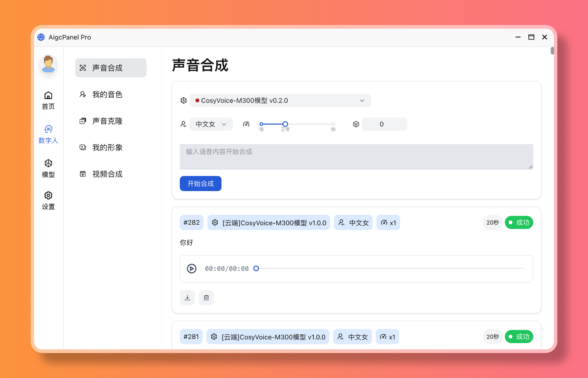The width and height of the screenshot is (588, 378).
Task: Open 设置 settings in sidebar
Action: pos(48,200)
